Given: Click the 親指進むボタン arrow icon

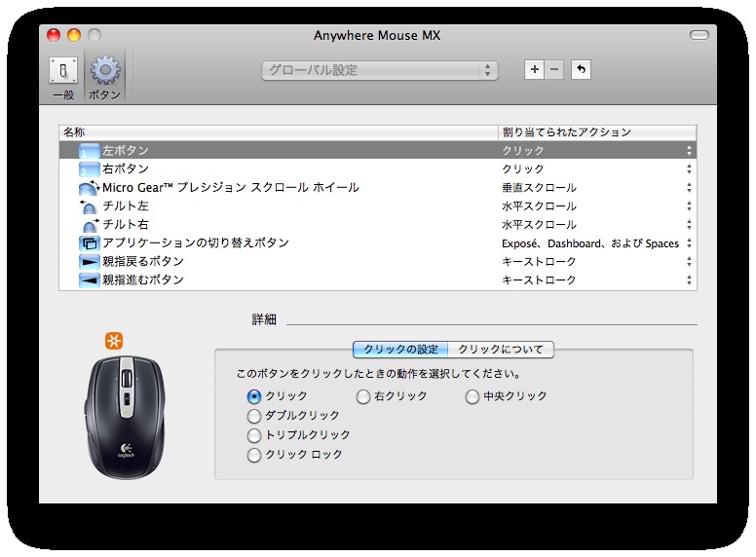Looking at the screenshot, I should point(90,279).
